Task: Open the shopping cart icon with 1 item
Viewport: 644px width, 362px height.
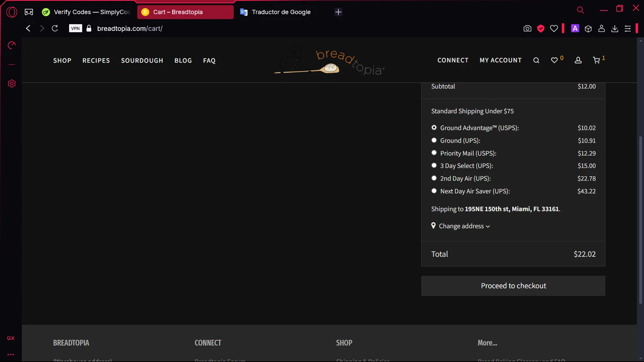Action: coord(596,60)
